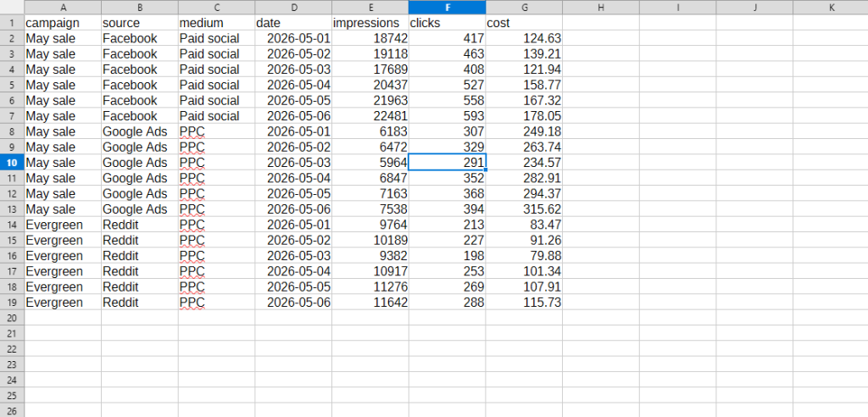This screenshot has height=417, width=868.
Task: Click 'Facebook' in row 5
Action: tap(140, 85)
